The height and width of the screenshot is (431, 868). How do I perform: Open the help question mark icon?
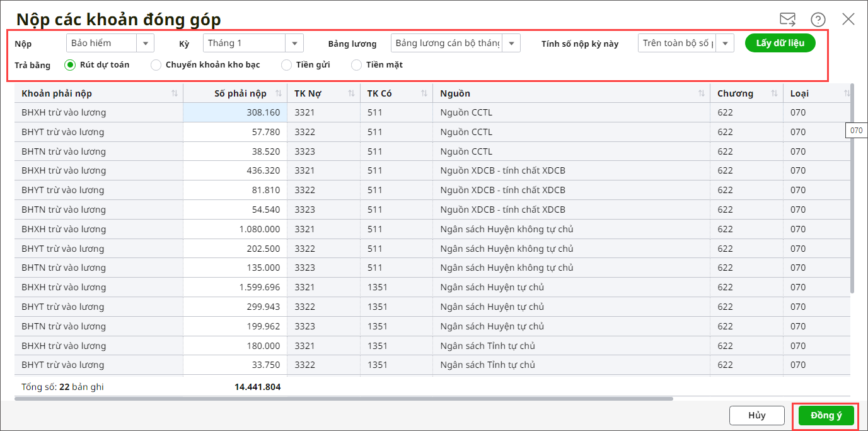tap(818, 20)
